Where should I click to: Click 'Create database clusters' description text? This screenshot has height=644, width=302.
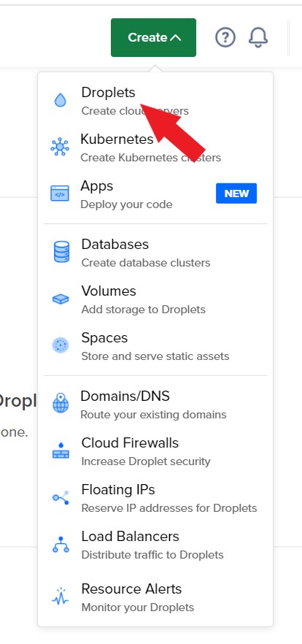pos(146,263)
